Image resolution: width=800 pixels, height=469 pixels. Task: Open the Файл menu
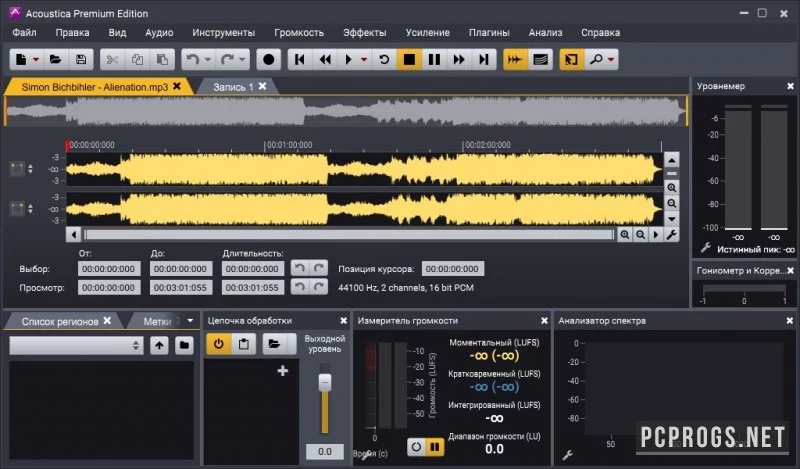click(24, 33)
